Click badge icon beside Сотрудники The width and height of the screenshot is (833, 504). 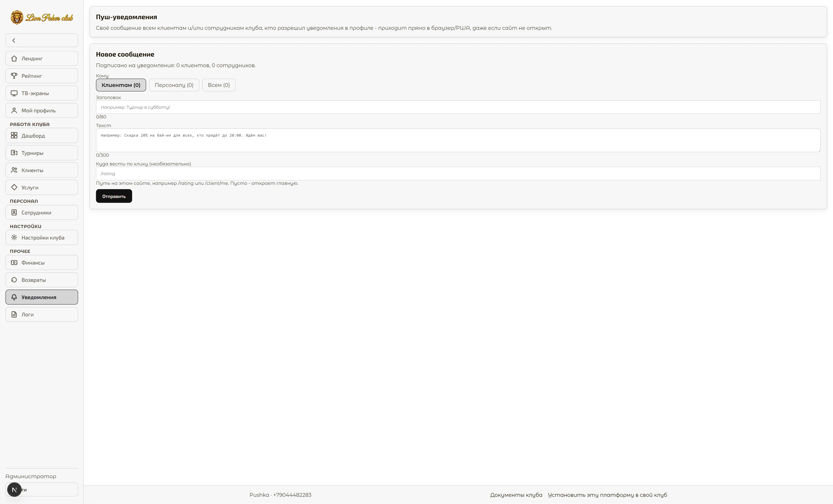(x=14, y=212)
